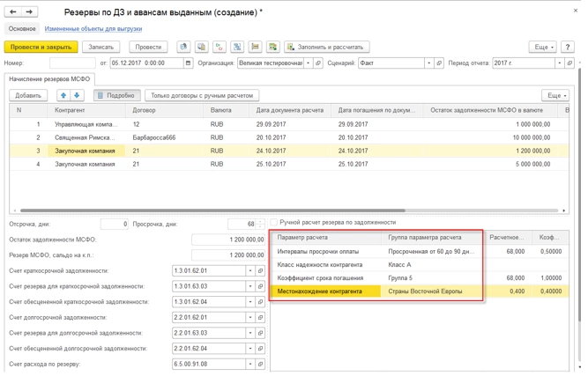The height and width of the screenshot is (391, 588).
Task: Open linked account for 1.3.01.62.01 field
Action: (260, 271)
